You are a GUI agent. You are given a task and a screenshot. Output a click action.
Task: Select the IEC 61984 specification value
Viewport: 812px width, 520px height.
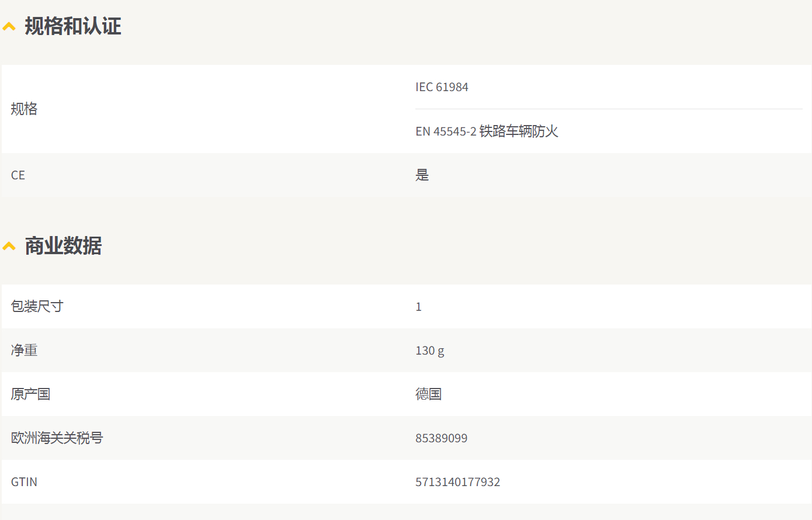tap(442, 87)
